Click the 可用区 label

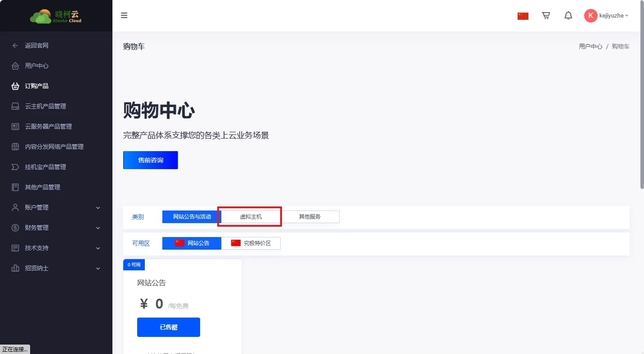click(141, 243)
